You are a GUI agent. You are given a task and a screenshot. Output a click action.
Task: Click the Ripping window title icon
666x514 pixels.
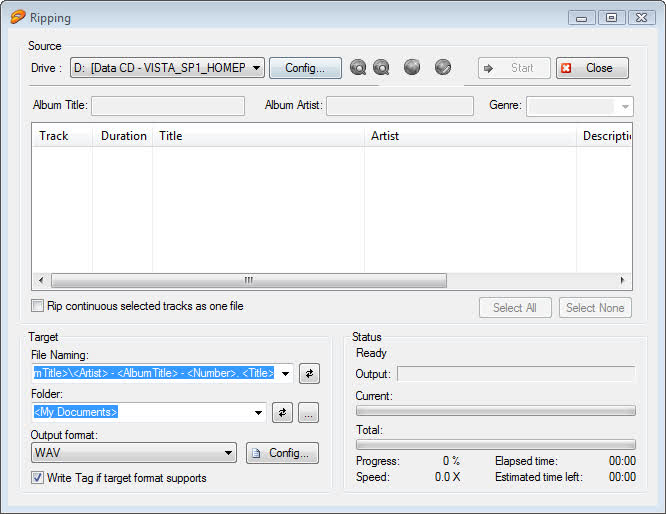17,17
